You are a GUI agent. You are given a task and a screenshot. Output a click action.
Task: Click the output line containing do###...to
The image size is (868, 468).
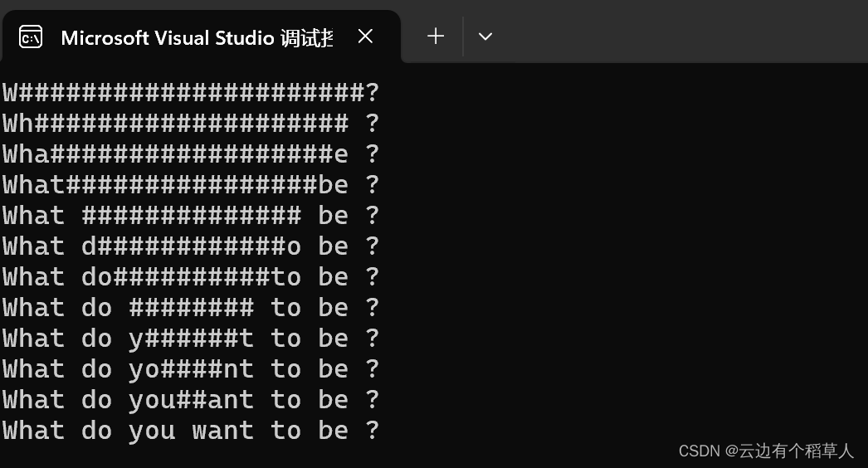pyautogui.click(x=191, y=277)
